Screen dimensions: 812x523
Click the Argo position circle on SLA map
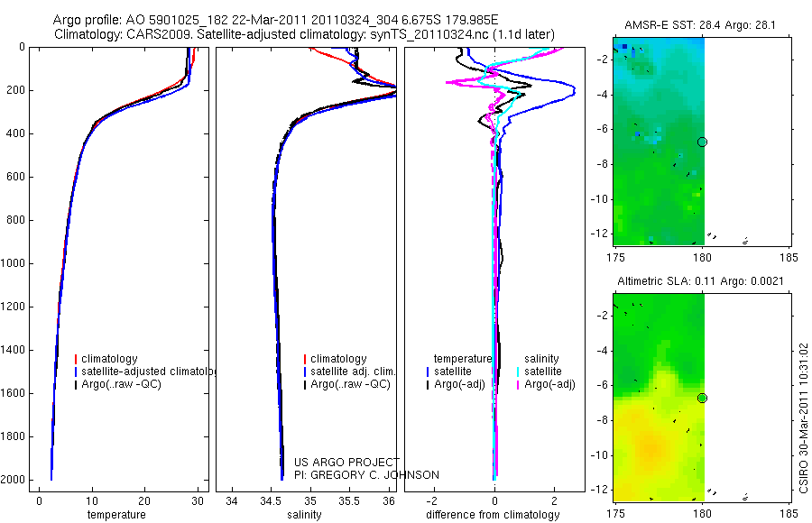(x=702, y=399)
